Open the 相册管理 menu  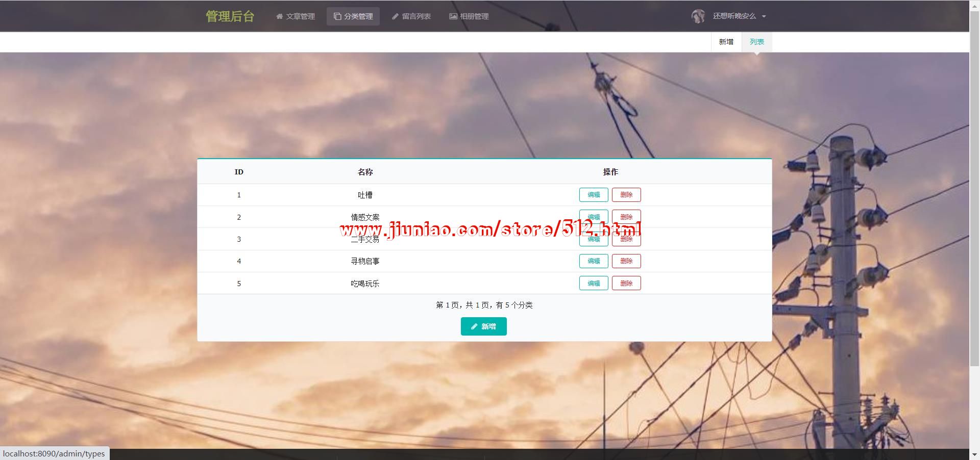(x=469, y=16)
